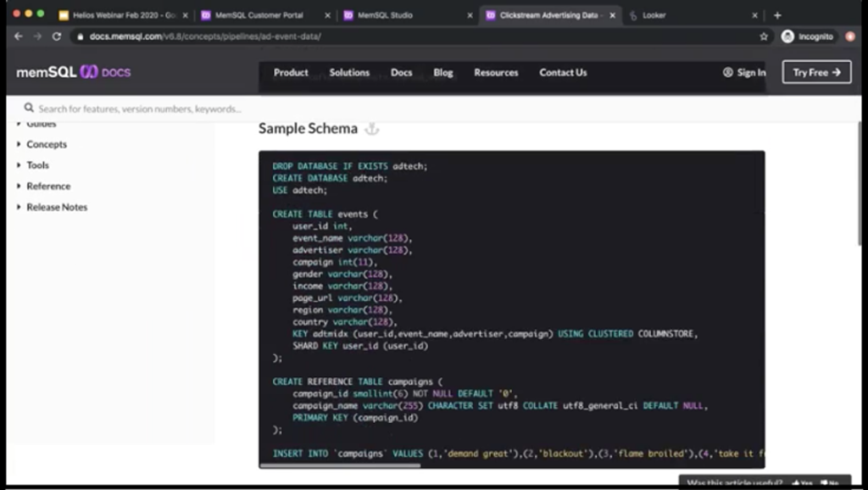Viewport: 868px width, 490px height.
Task: Click the 'SHARD KEY user_id (user_id)' line
Action: click(x=360, y=346)
